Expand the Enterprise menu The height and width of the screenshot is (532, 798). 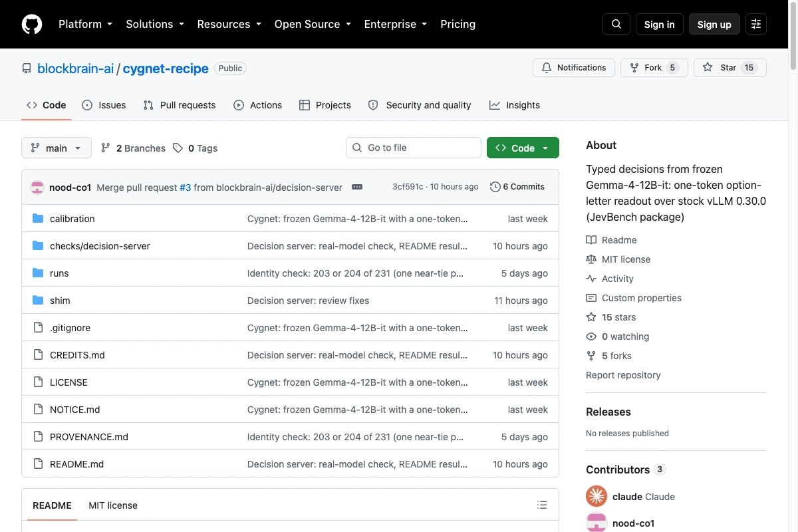click(x=395, y=24)
